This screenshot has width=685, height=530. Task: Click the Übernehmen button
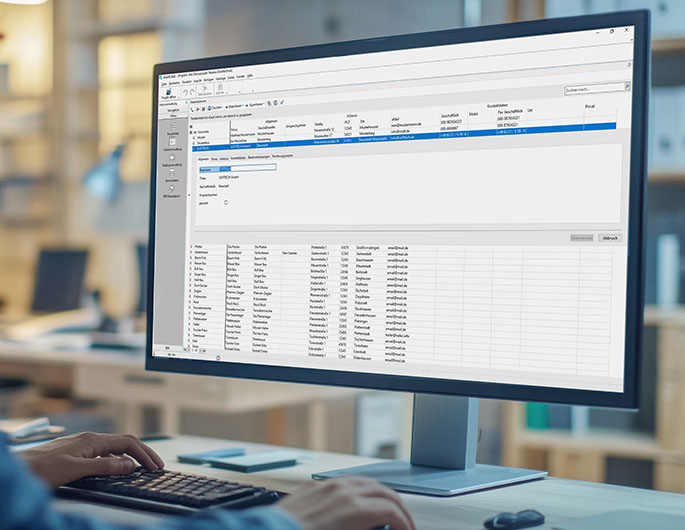point(582,238)
